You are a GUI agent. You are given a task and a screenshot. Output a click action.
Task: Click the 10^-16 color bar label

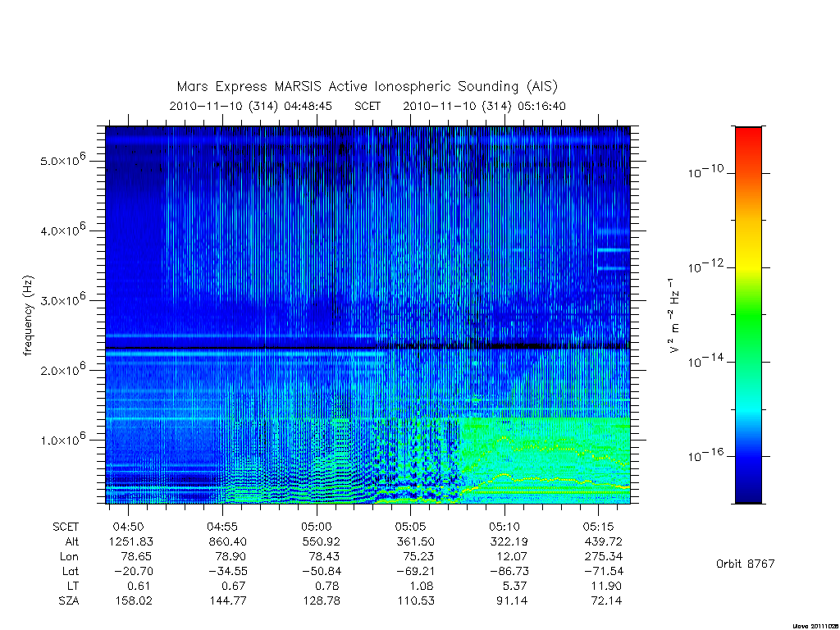[x=705, y=454]
